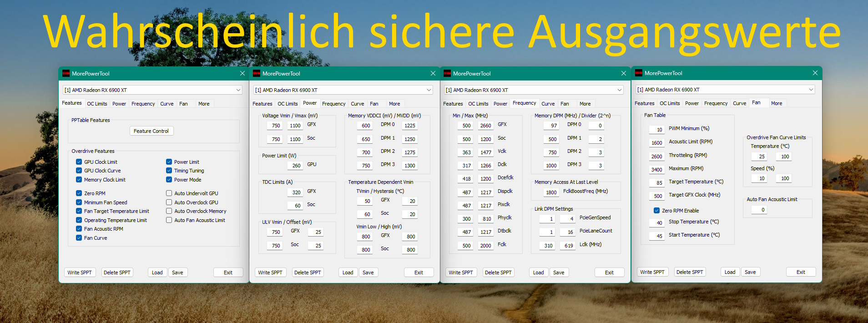Click Write SPPT in Fan-tab window
Image resolution: width=868 pixels, height=323 pixels.
pos(652,272)
